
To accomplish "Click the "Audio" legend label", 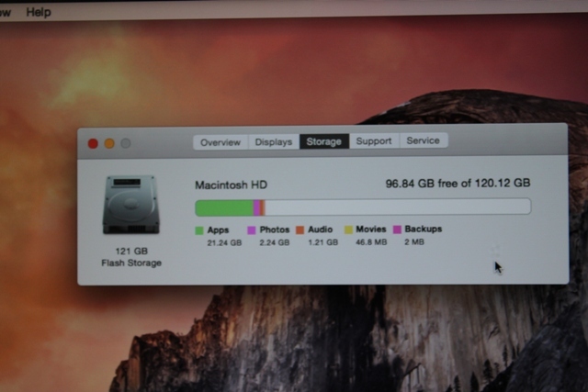I will (x=321, y=230).
